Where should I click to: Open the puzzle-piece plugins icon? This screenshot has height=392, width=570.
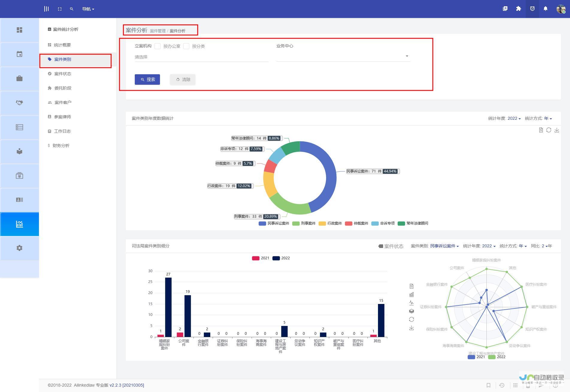tap(518, 9)
